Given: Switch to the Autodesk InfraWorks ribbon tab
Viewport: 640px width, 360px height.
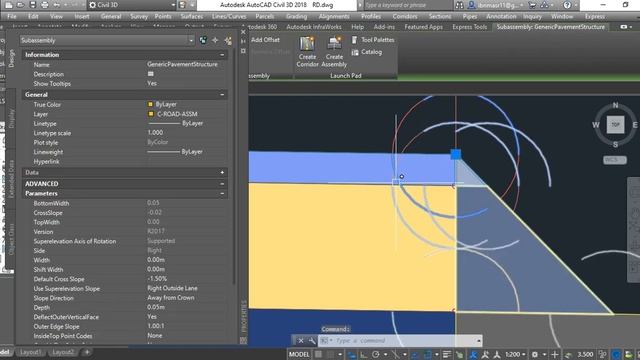Looking at the screenshot, I should coord(313,27).
